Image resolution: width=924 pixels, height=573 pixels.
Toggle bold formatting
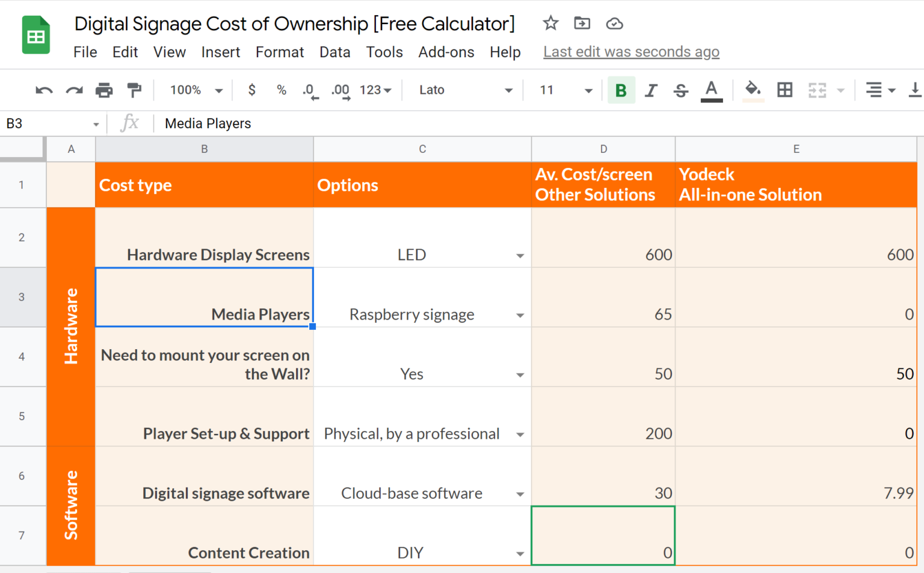(x=621, y=90)
